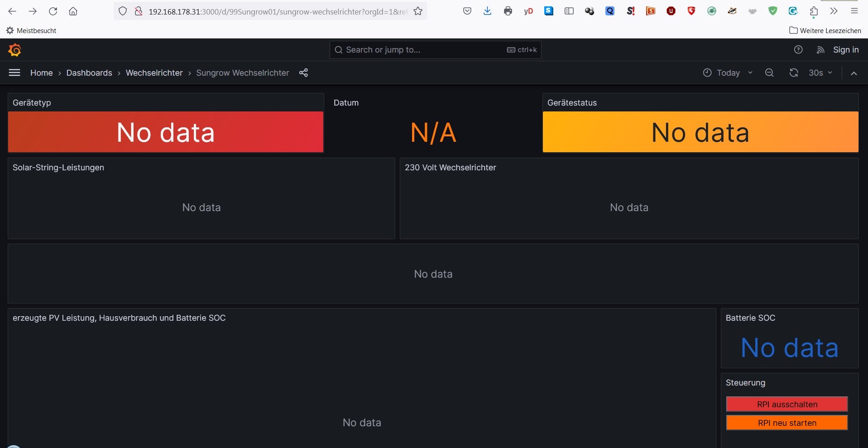Open the news feed RSS icon
Screen dimensions: 868x448
(820, 50)
